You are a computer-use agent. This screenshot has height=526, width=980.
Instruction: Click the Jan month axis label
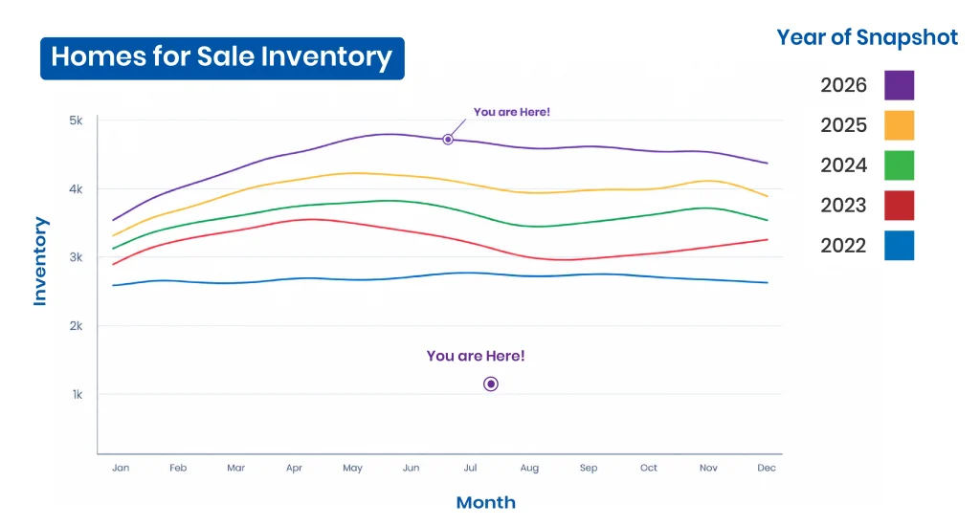[121, 468]
